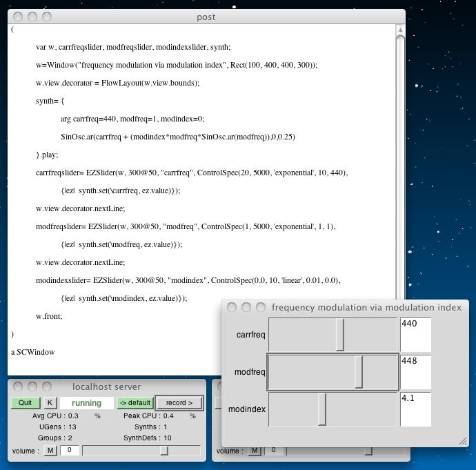Click the carrfreq slider handle

point(340,335)
